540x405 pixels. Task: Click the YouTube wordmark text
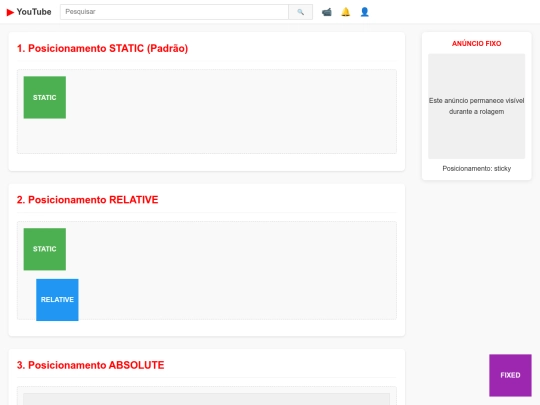34,12
